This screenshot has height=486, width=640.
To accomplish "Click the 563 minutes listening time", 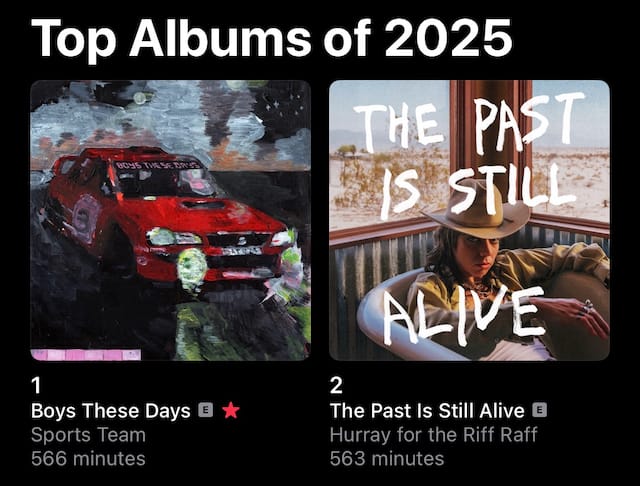I will coord(387,458).
